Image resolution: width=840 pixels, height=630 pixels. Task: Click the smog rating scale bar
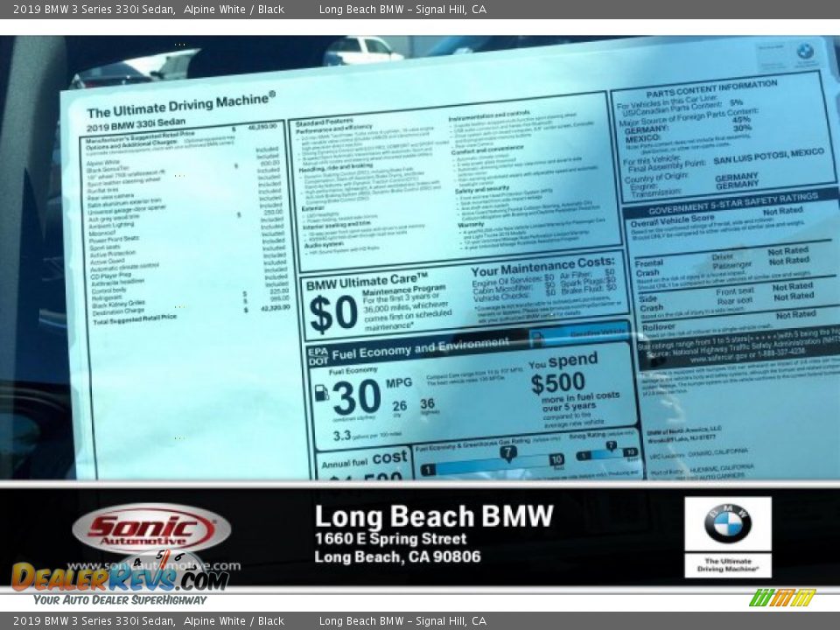coord(607,455)
